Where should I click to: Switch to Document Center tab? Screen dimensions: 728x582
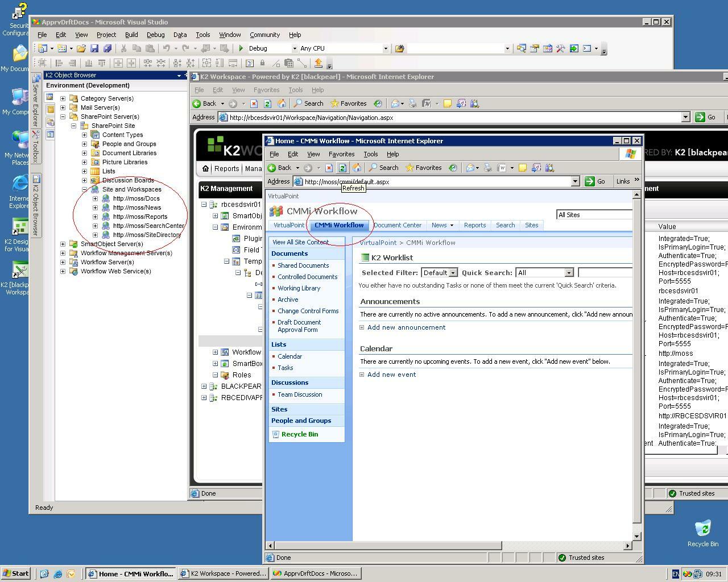398,225
